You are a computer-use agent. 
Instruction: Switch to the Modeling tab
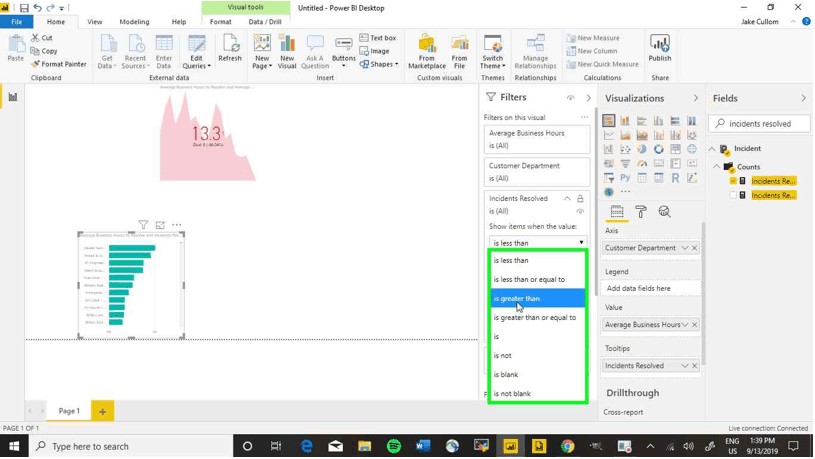pos(134,22)
